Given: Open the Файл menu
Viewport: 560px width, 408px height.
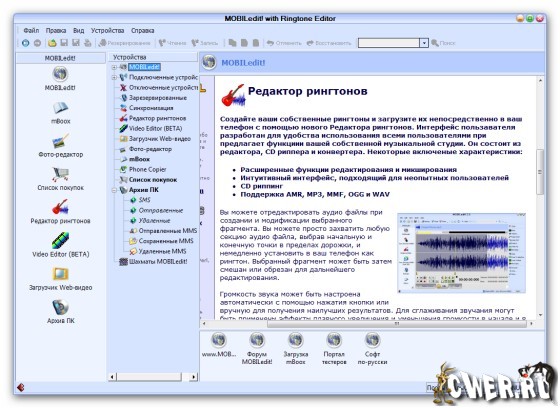Looking at the screenshot, I should tap(31, 30).
